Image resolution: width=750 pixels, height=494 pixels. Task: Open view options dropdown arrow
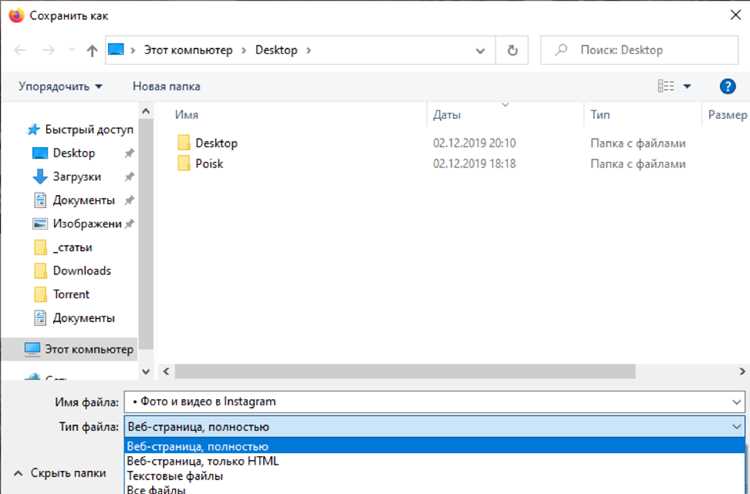687,86
